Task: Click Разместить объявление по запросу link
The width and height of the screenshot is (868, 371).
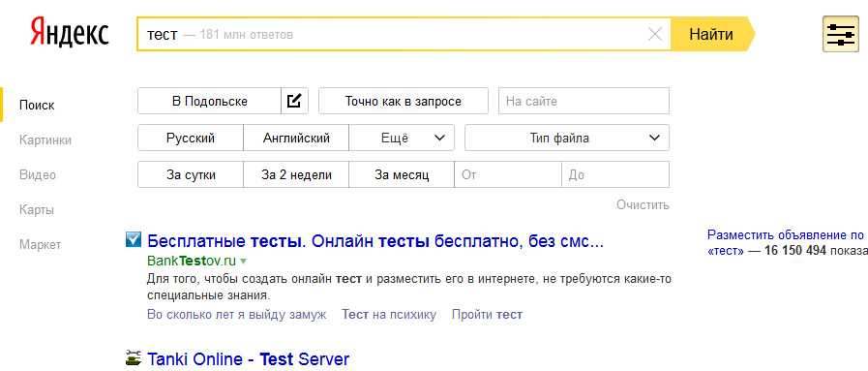Action: point(787,234)
